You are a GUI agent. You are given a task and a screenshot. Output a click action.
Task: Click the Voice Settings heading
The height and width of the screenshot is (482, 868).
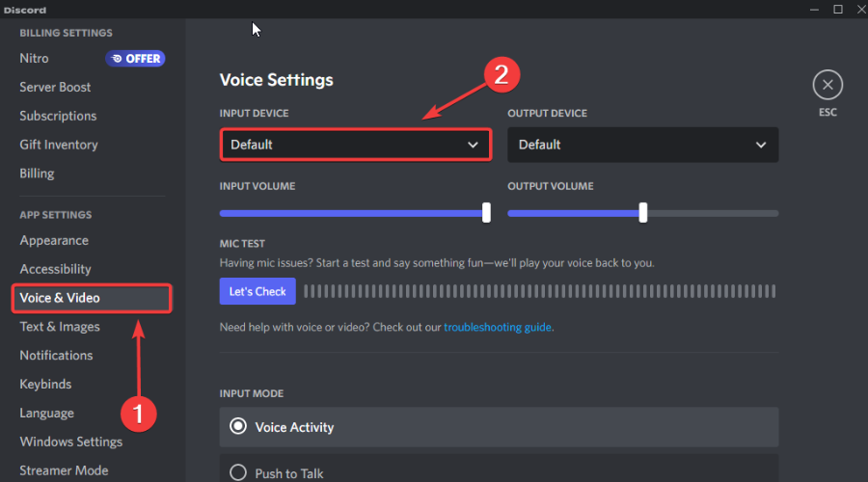[x=276, y=80]
